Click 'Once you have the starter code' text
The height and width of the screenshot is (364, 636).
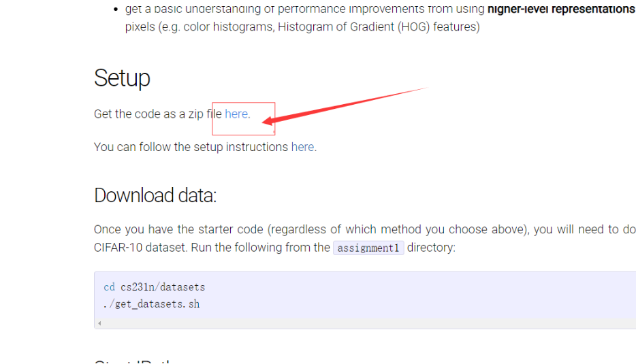[178, 229]
